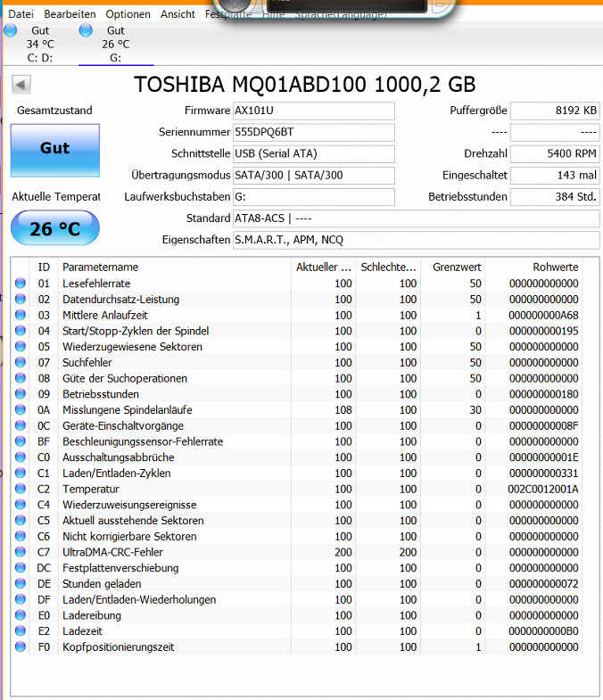Image resolution: width=603 pixels, height=700 pixels.
Task: Click the blue status circle for G: drive
Action: (86, 30)
